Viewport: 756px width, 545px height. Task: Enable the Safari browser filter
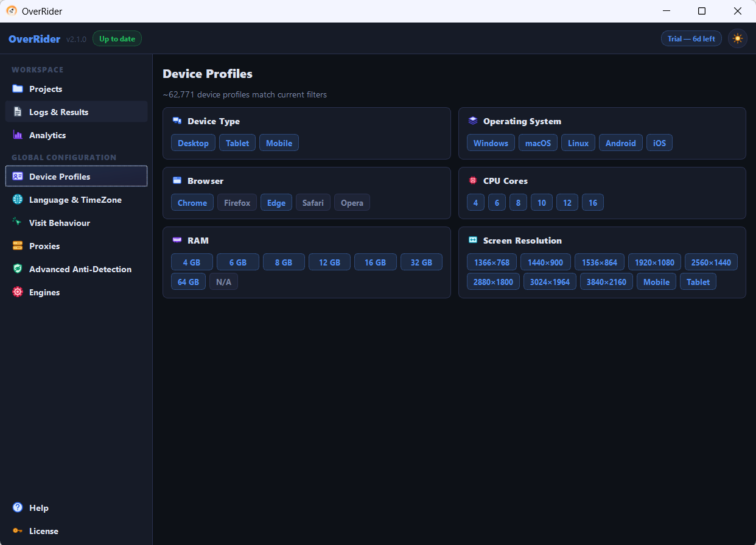click(313, 203)
